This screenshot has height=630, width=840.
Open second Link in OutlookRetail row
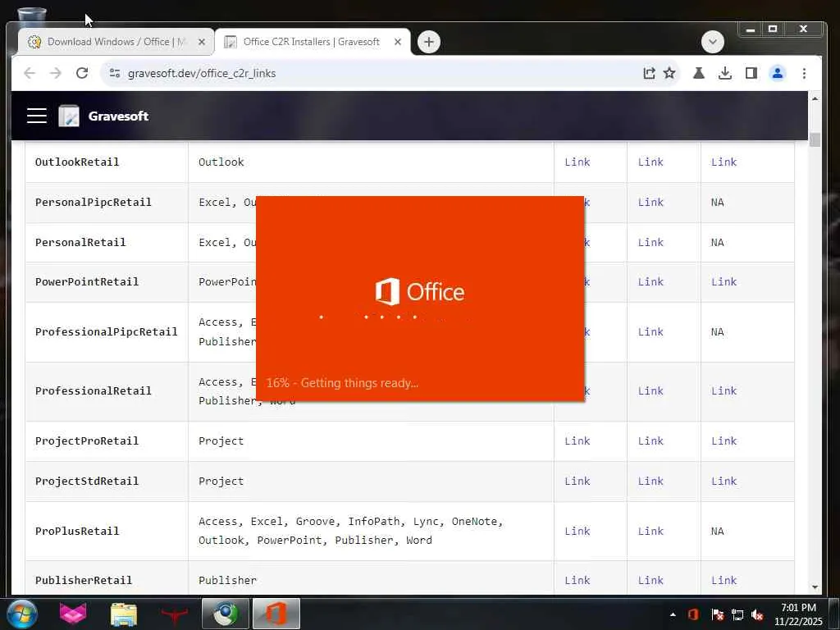point(651,162)
